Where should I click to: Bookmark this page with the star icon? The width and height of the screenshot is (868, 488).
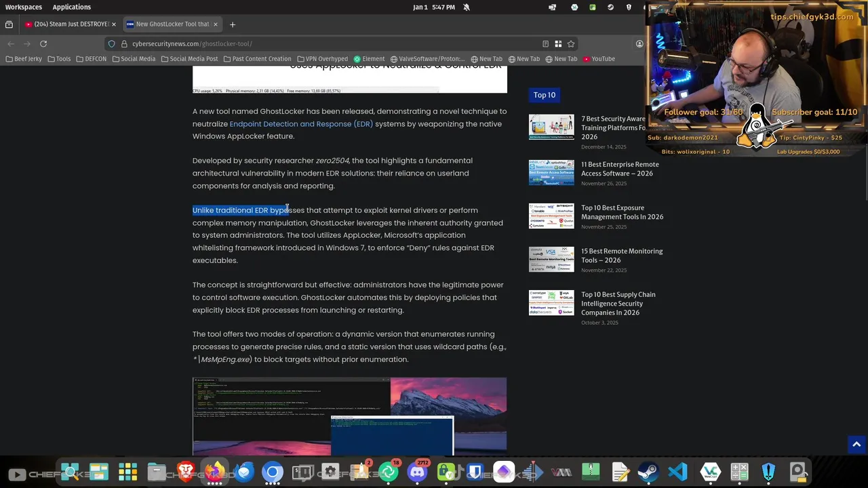click(571, 43)
